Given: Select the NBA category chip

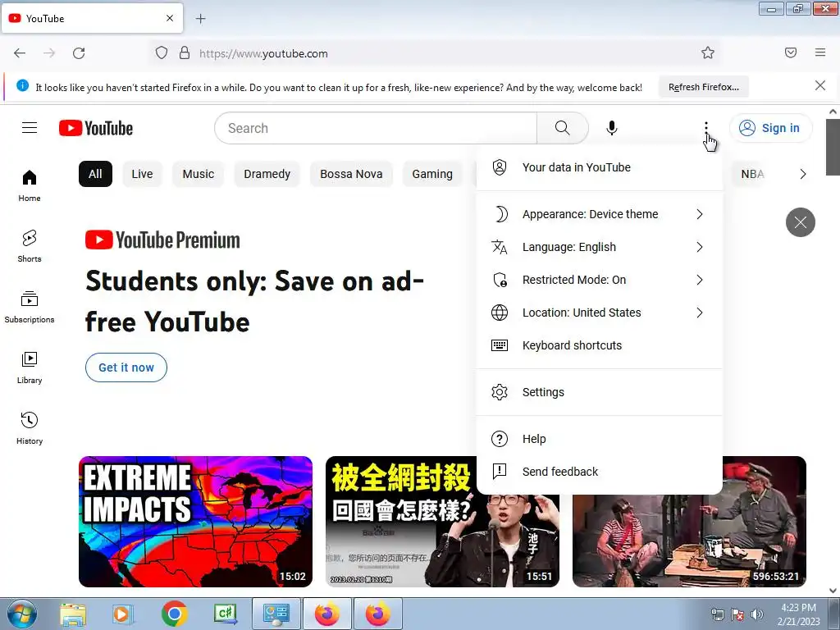Looking at the screenshot, I should click(752, 174).
